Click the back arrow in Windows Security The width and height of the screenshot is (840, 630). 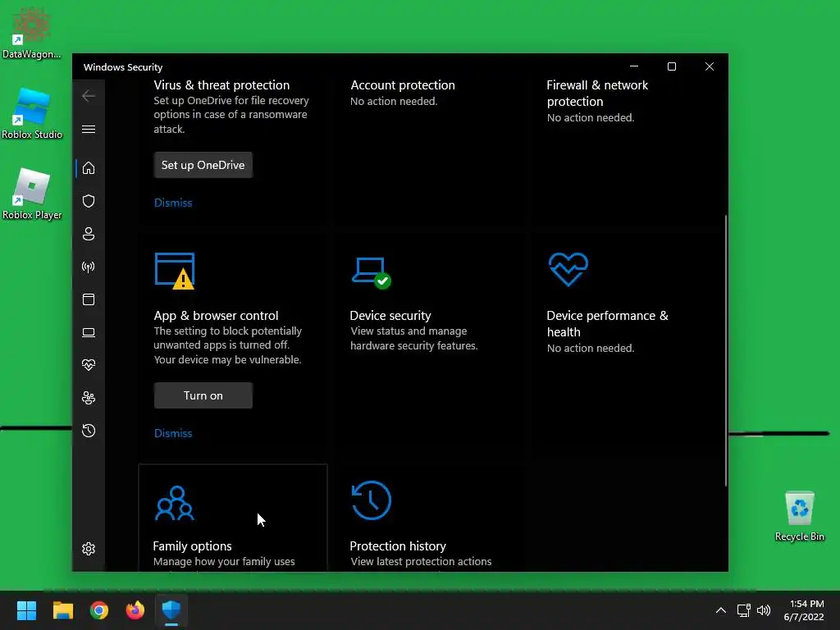pos(89,96)
